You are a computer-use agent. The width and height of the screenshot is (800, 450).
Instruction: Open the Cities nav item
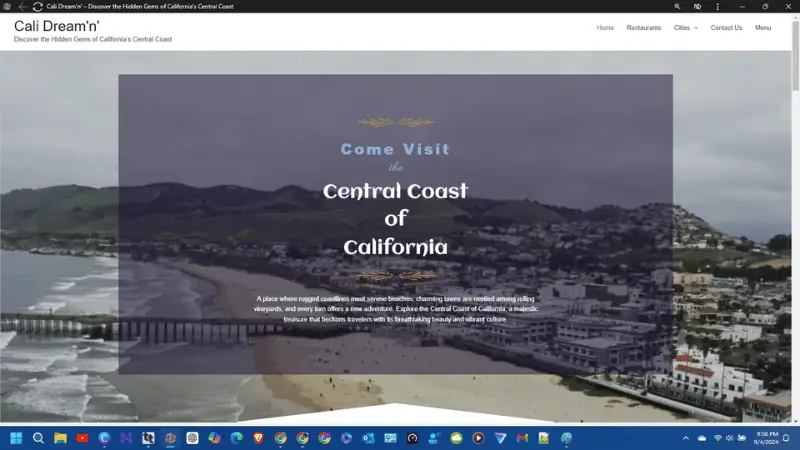681,28
